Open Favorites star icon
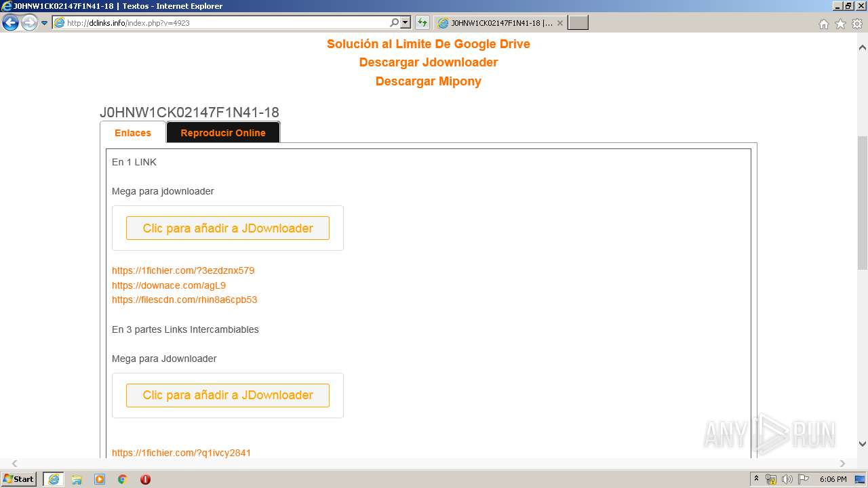Viewport: 868px width, 488px height. click(840, 24)
